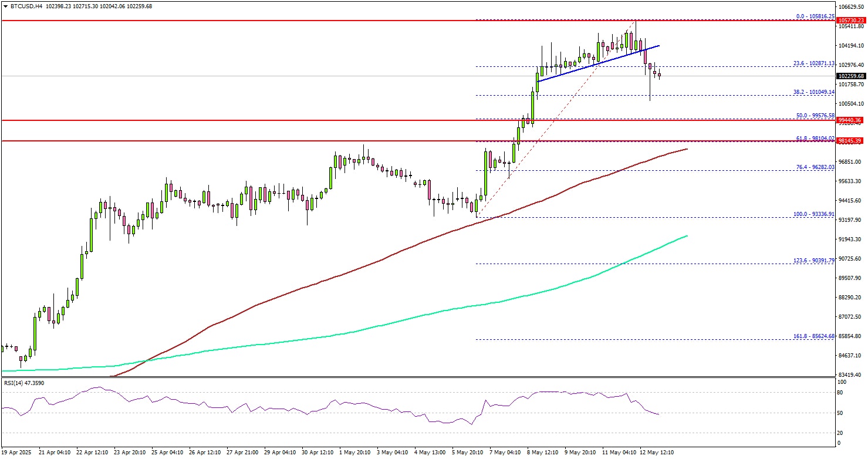The width and height of the screenshot is (868, 459).
Task: Select the red 99440.36 price level tag
Action: click(x=849, y=120)
